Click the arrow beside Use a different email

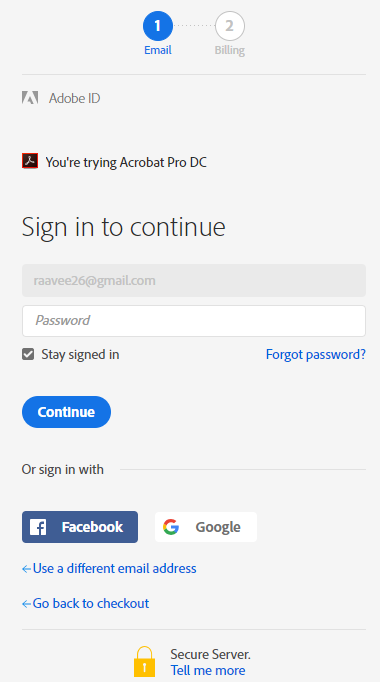(27, 569)
